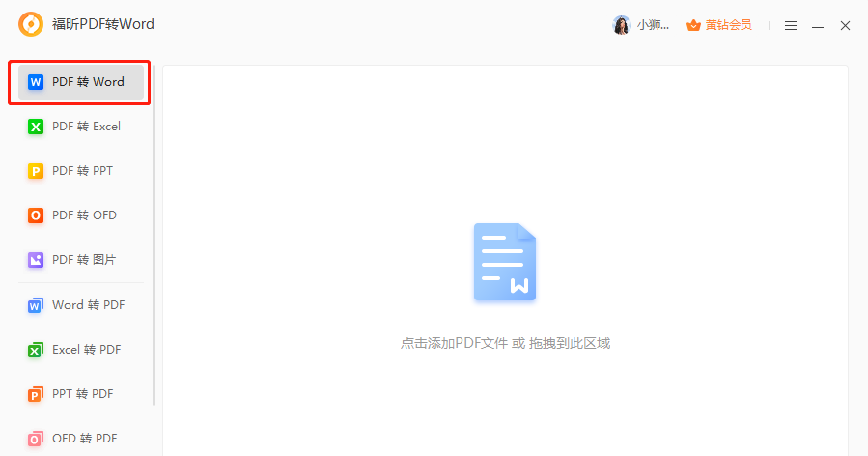Switch to PDF 转 Word conversion
868x456 pixels.
pos(81,82)
